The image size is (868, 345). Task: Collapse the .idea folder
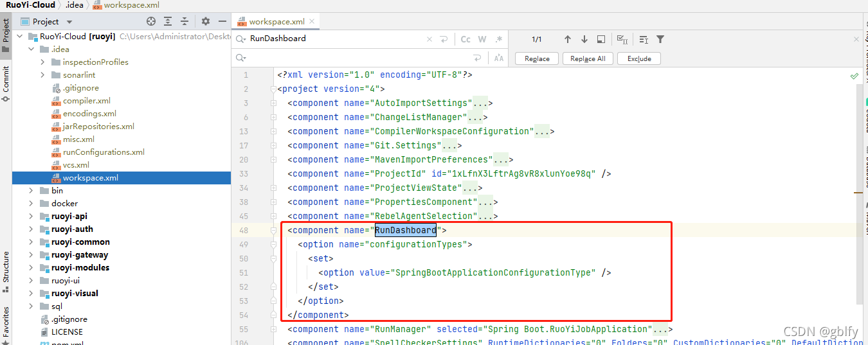click(x=31, y=49)
